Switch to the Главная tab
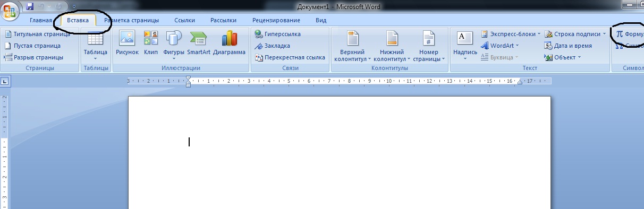The height and width of the screenshot is (209, 644). 41,20
